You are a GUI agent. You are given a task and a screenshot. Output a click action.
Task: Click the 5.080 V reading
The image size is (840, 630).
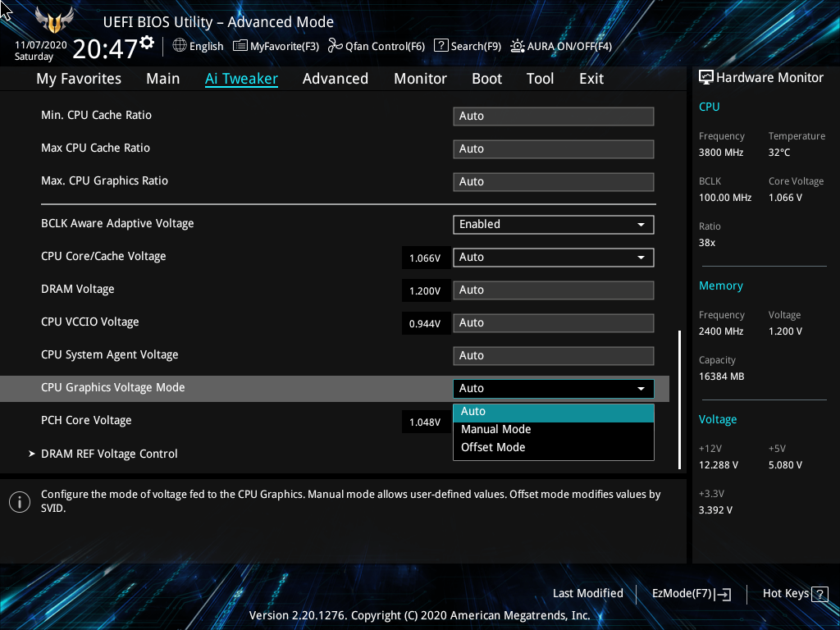click(x=785, y=465)
